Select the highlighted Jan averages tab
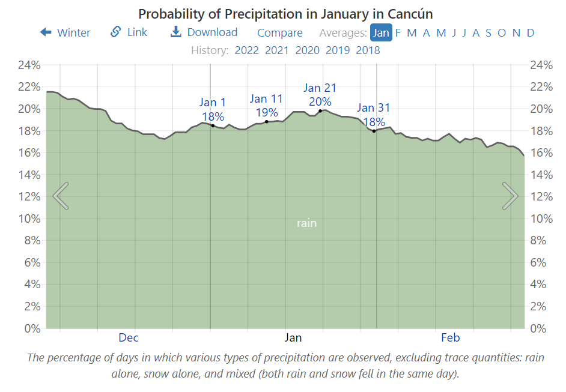Image resolution: width=566 pixels, height=392 pixels. pos(381,32)
